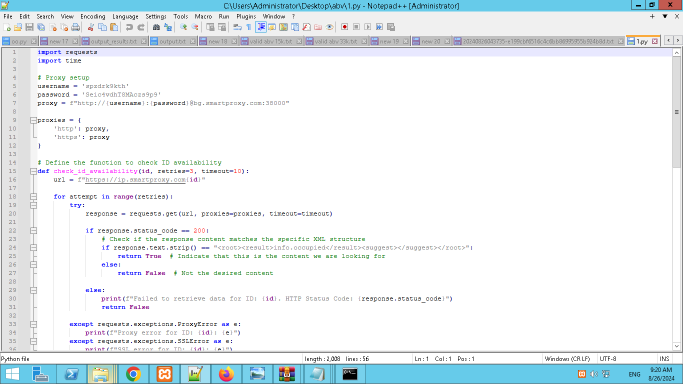The width and height of the screenshot is (683, 384).
Task: Switch to the valid abv 15k.txt tab
Action: pos(271,41)
